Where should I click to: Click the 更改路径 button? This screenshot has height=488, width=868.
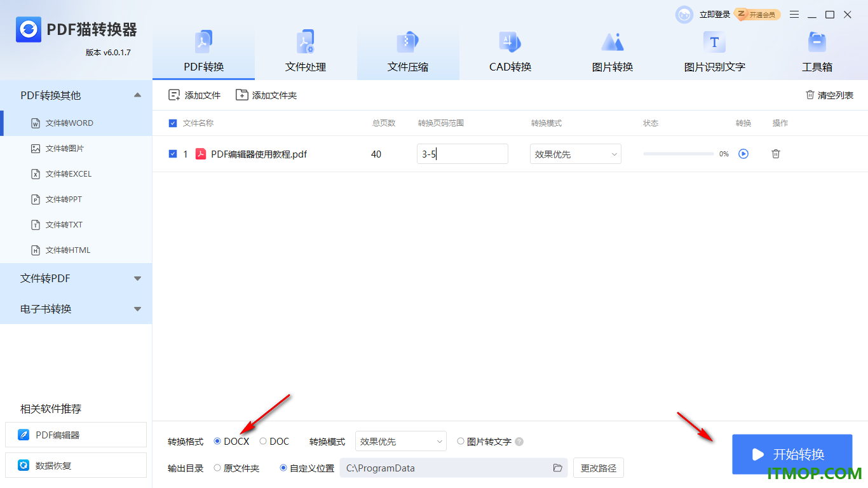pyautogui.click(x=599, y=468)
